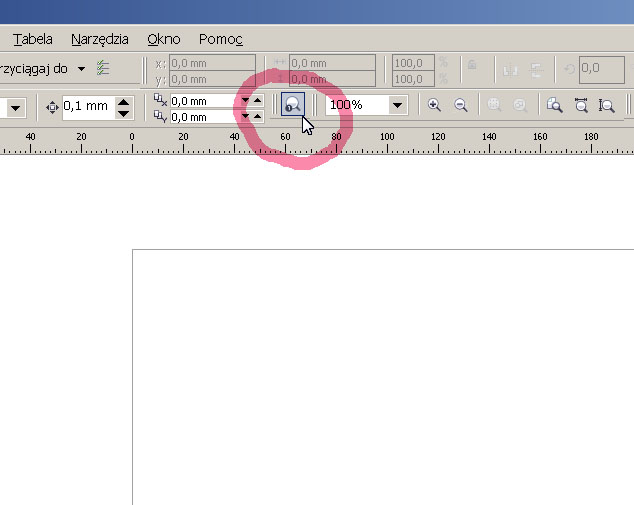The height and width of the screenshot is (505, 634).
Task: Open the Tabela menu
Action: coord(33,39)
